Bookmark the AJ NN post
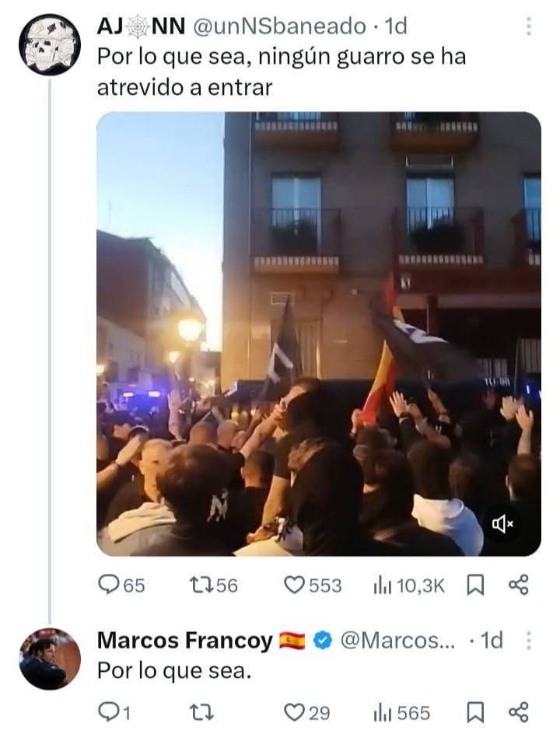Screen dimensions: 560x734 coord(475,585)
